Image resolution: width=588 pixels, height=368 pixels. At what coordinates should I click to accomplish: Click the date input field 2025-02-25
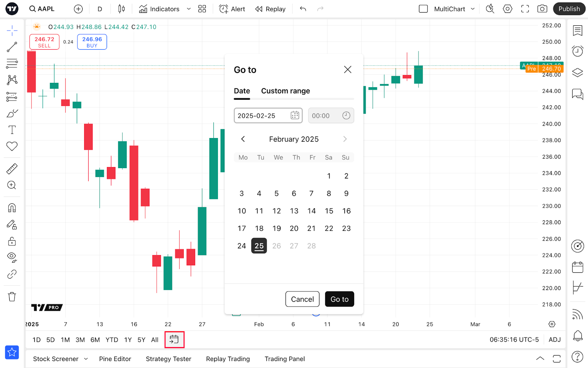(268, 116)
